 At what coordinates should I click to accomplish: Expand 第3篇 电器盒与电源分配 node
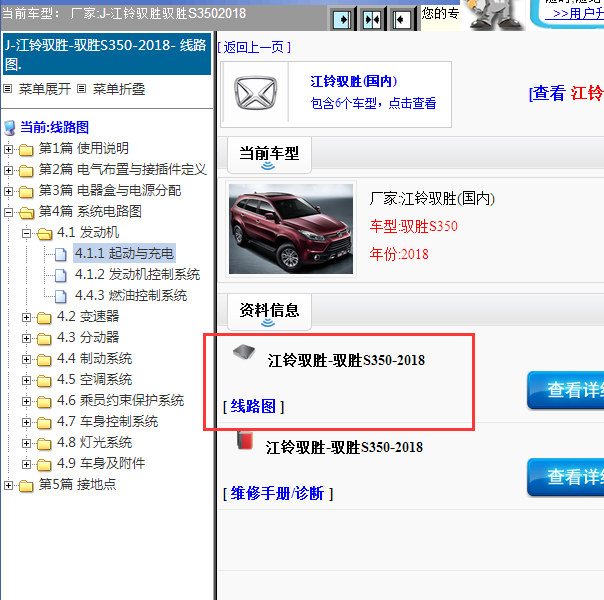[x=8, y=191]
